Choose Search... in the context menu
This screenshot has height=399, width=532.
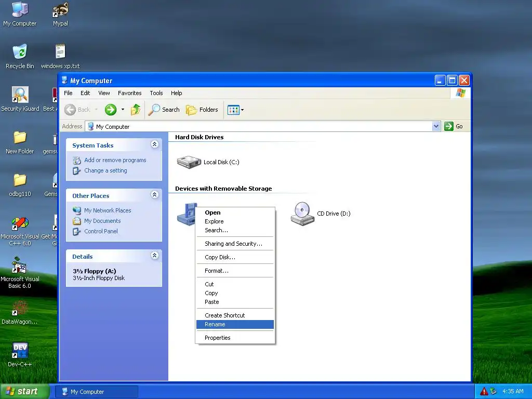[x=235, y=230]
